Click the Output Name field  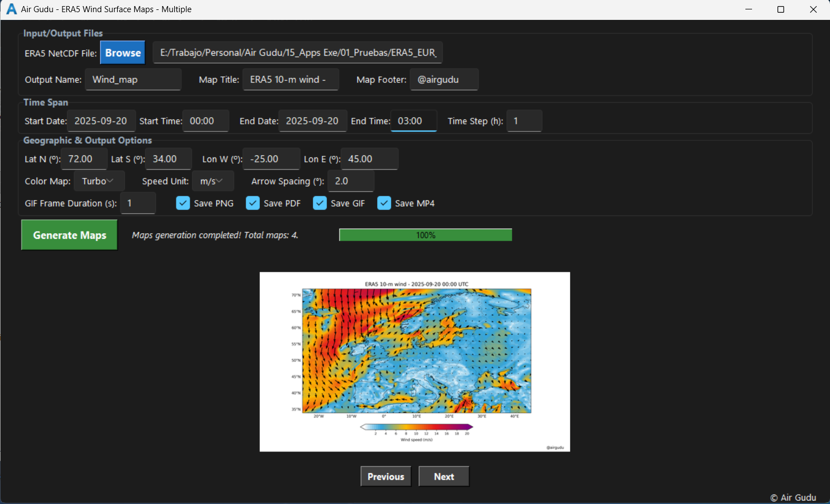click(133, 80)
